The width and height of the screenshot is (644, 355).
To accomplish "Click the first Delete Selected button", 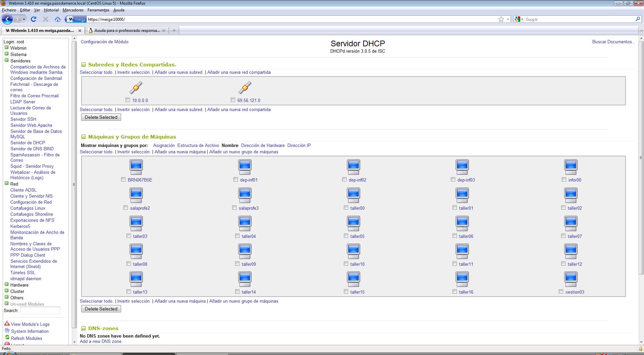I will pyautogui.click(x=101, y=117).
